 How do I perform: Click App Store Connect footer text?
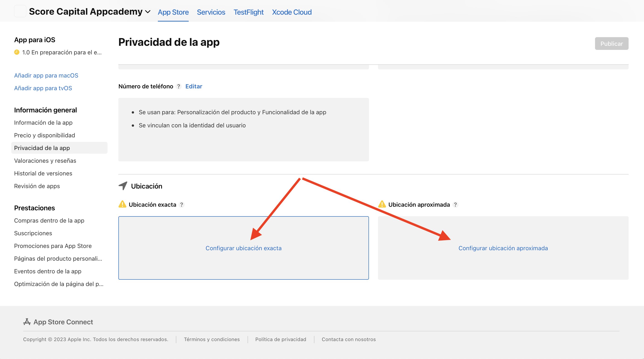[63, 322]
